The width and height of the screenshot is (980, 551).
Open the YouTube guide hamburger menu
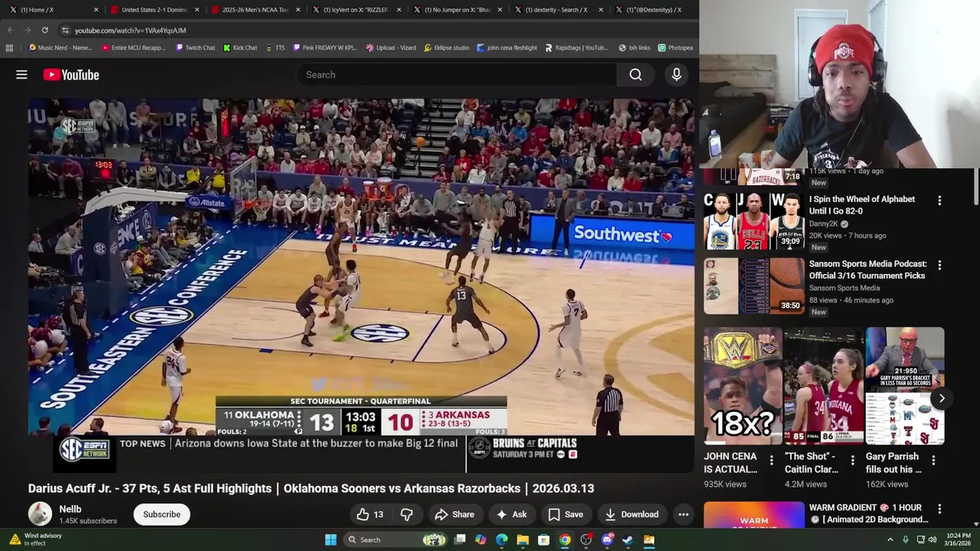click(21, 74)
